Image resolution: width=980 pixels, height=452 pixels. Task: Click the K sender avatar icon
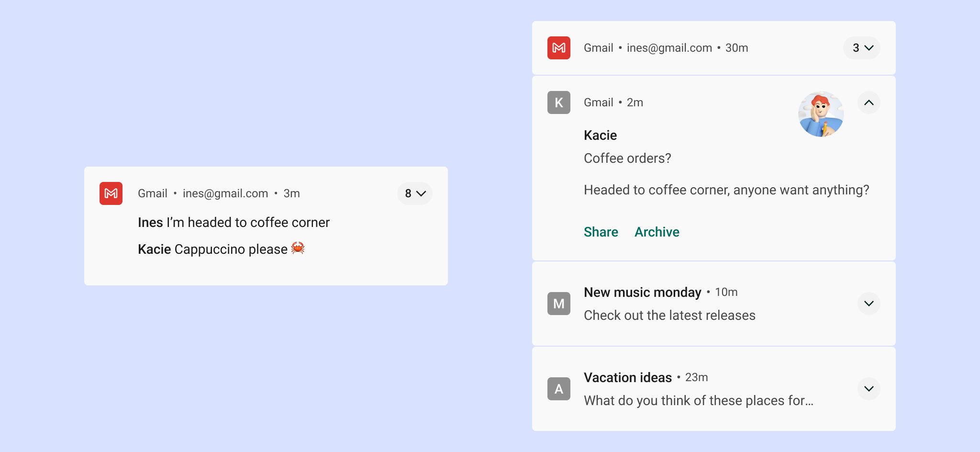(559, 102)
